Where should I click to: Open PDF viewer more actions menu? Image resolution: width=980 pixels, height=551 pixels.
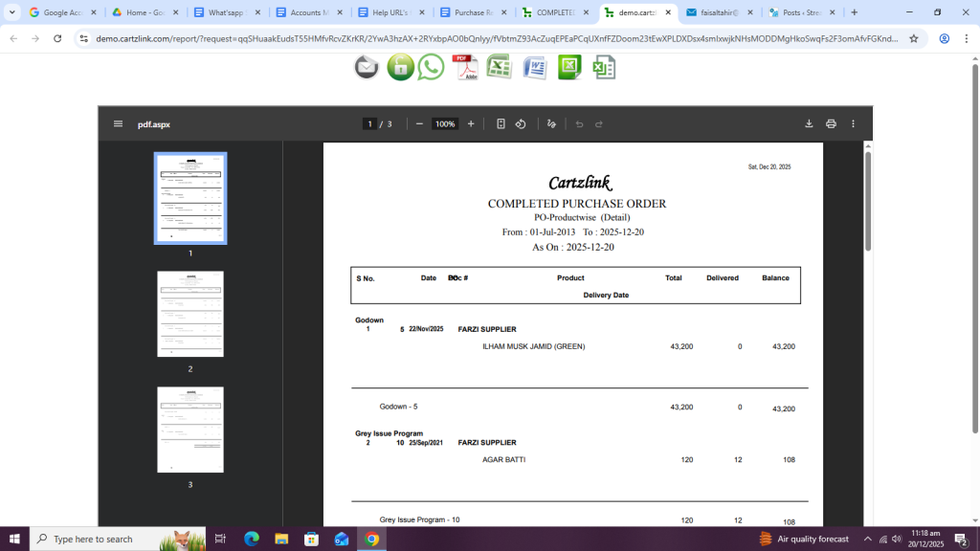pyautogui.click(x=853, y=124)
